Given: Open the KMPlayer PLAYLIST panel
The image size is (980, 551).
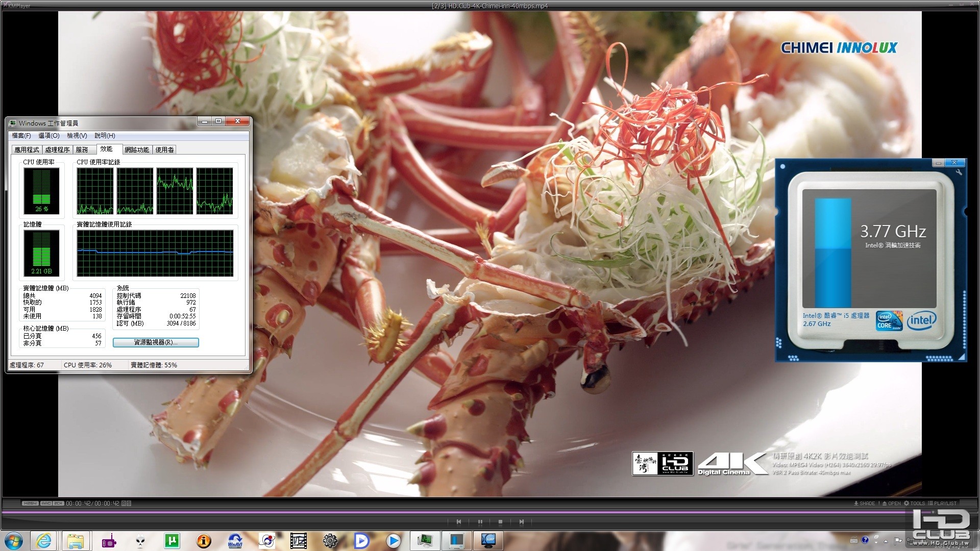Looking at the screenshot, I should 942,503.
